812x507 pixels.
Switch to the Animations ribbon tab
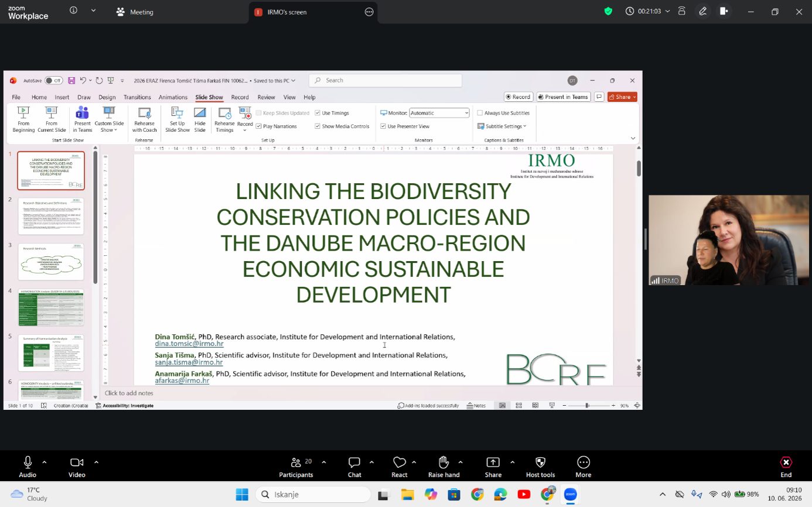point(173,97)
